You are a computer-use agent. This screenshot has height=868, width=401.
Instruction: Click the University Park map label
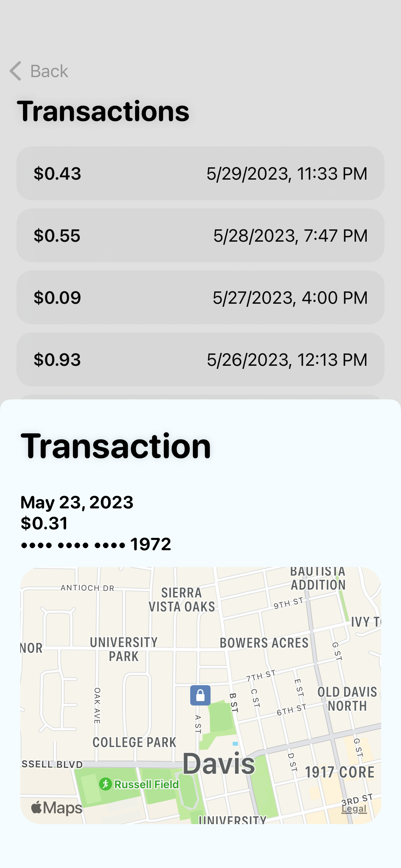124,649
